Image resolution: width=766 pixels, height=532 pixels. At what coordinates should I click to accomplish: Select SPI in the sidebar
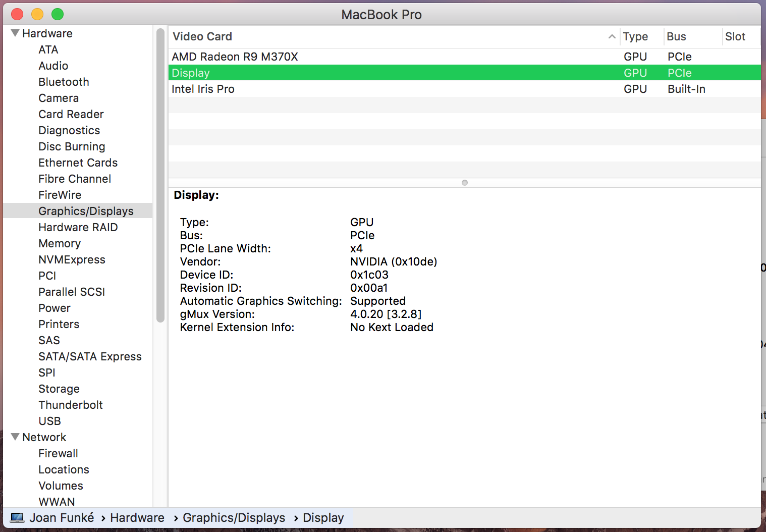[47, 373]
